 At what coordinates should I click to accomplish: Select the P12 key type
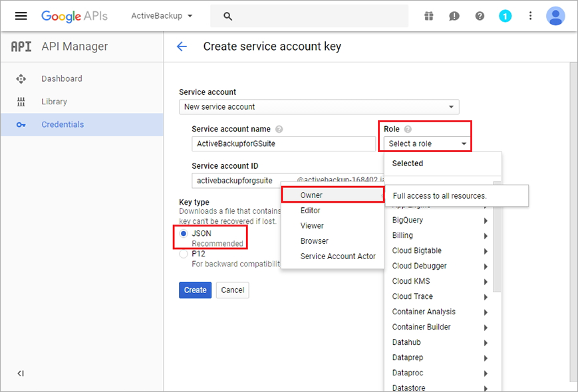183,254
